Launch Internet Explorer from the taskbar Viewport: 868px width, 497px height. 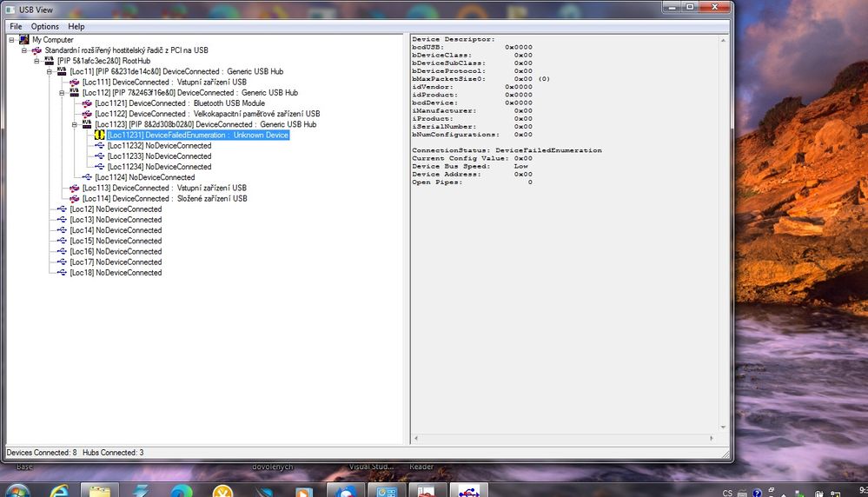(x=59, y=491)
